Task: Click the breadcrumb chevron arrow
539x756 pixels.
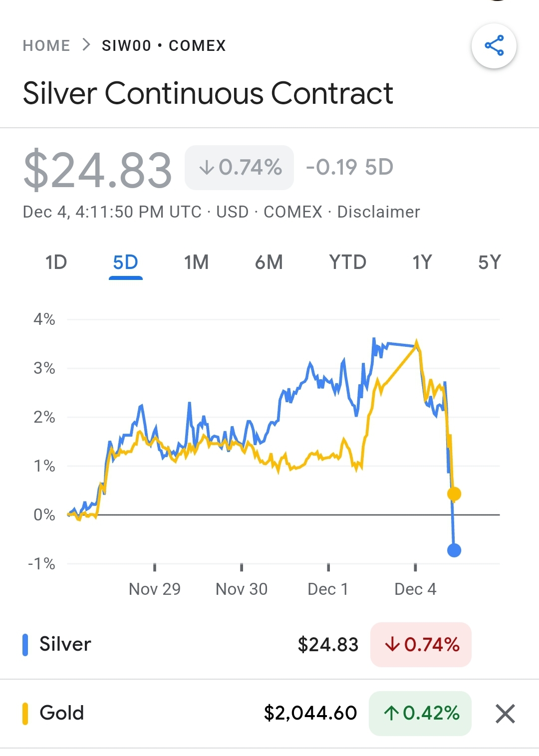Action: (86, 45)
